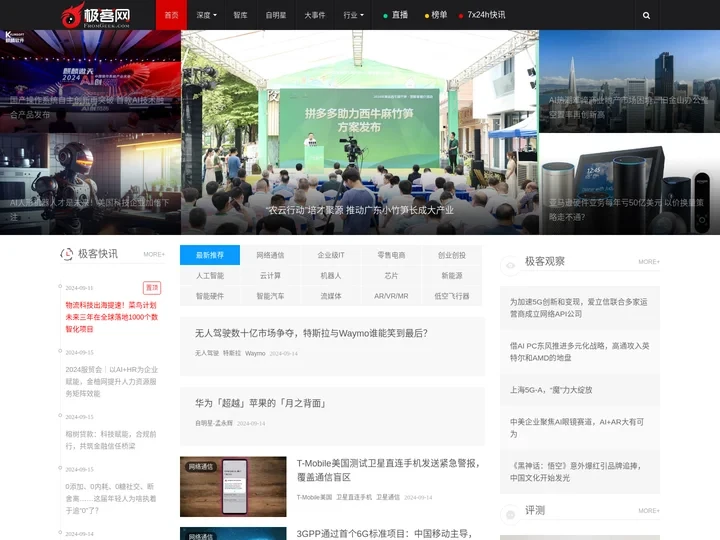
Task: Click MORE+ next to 评测
Action: [x=649, y=511]
